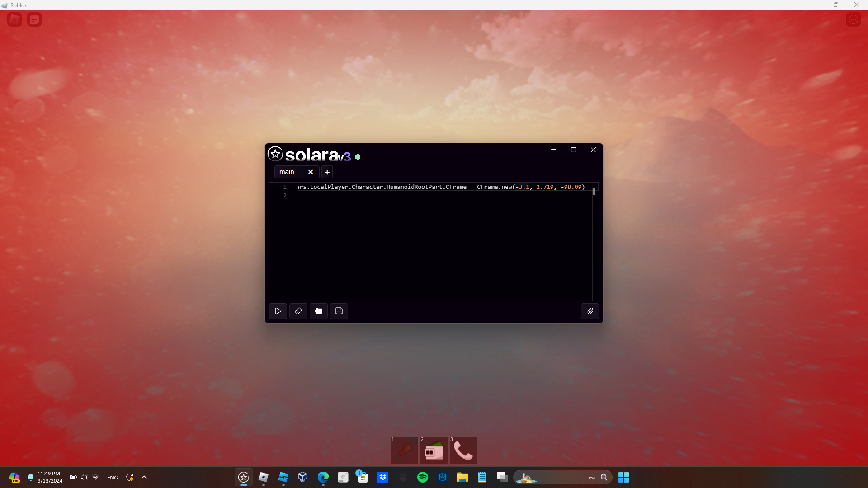Click the green status indicator dot

coord(358,157)
